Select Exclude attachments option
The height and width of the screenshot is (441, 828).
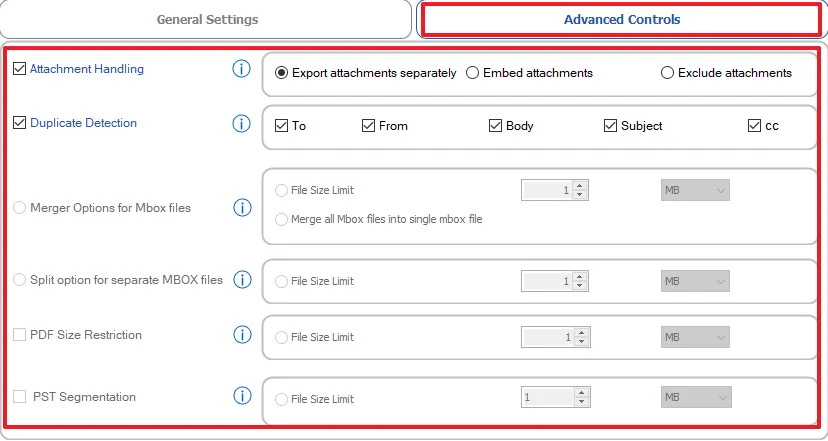tap(667, 73)
